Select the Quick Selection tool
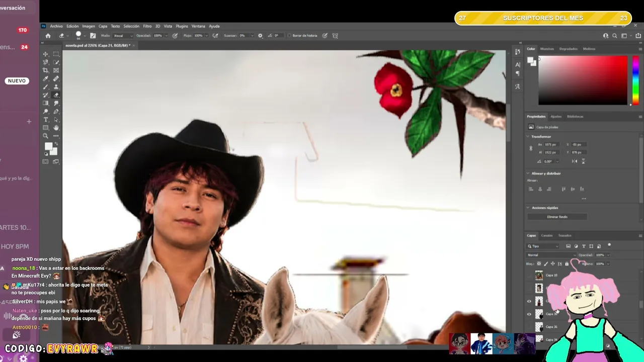The height and width of the screenshot is (362, 644). pos(56,62)
